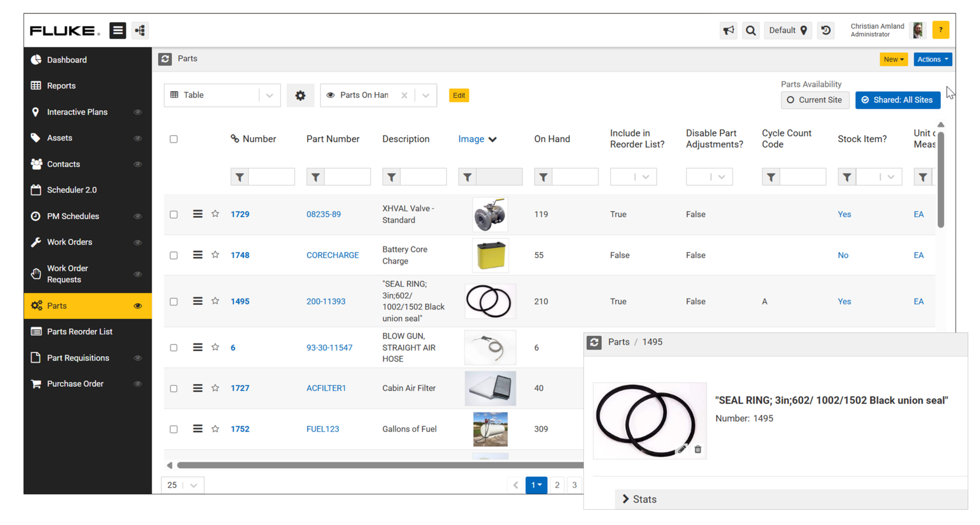Click the announcements megaphone icon
Image resolution: width=980 pixels, height=525 pixels.
(728, 30)
